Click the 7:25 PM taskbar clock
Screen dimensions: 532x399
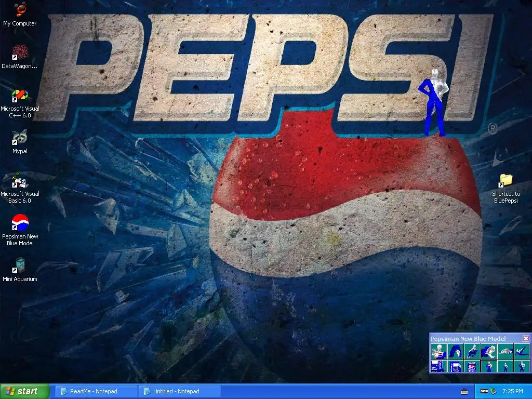tap(513, 391)
